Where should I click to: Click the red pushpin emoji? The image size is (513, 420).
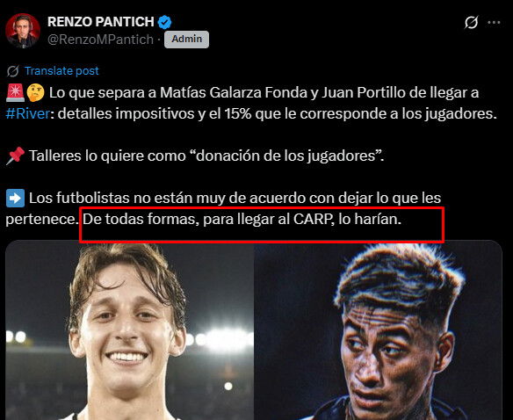point(15,156)
